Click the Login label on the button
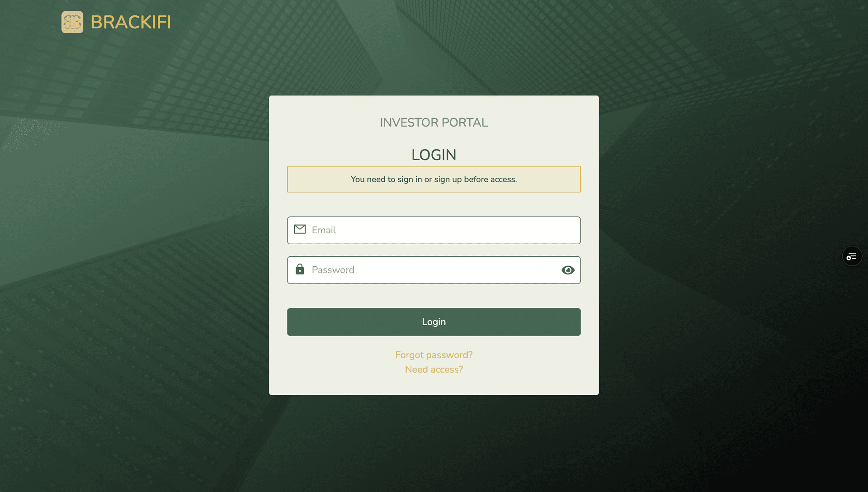The width and height of the screenshot is (868, 492). point(434,322)
